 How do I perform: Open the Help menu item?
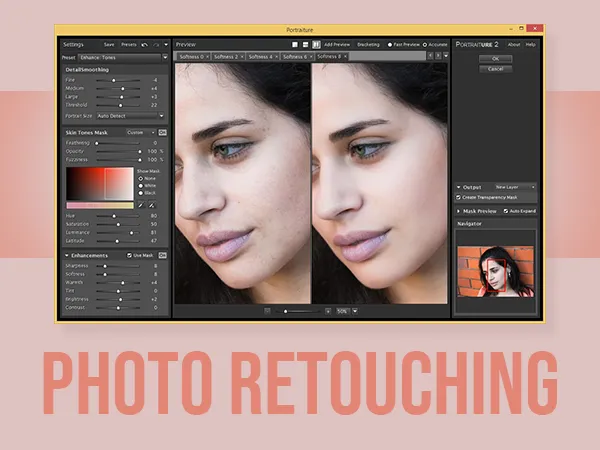(x=530, y=45)
